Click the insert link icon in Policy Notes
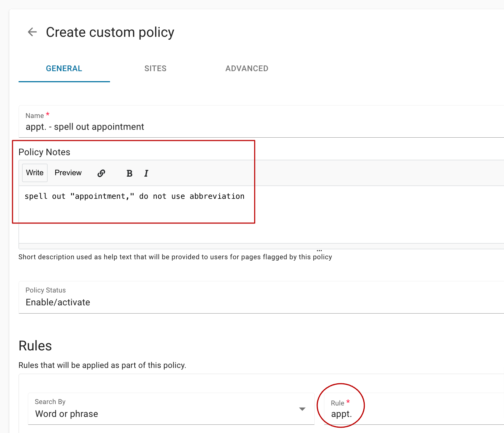The image size is (504, 433). [101, 173]
